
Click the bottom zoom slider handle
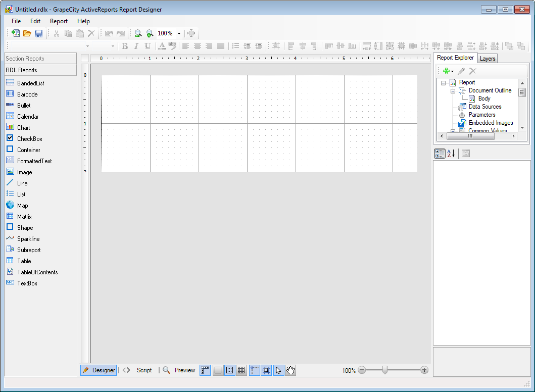pyautogui.click(x=384, y=370)
